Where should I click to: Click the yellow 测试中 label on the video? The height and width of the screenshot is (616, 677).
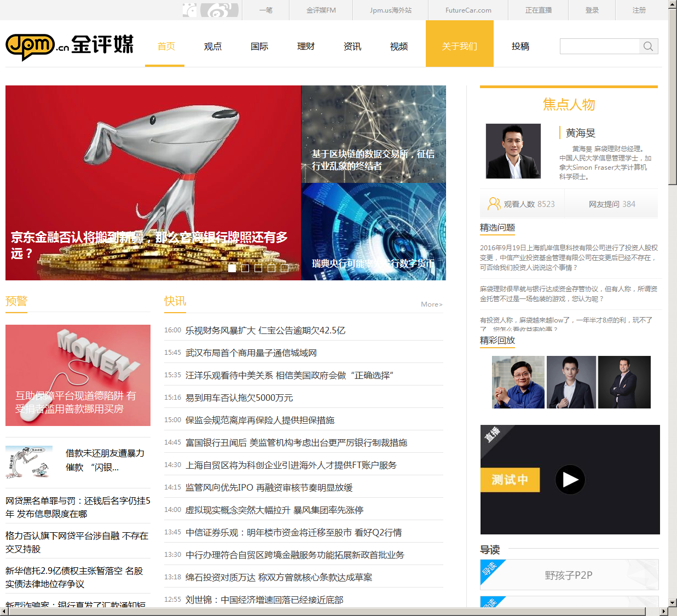(510, 480)
